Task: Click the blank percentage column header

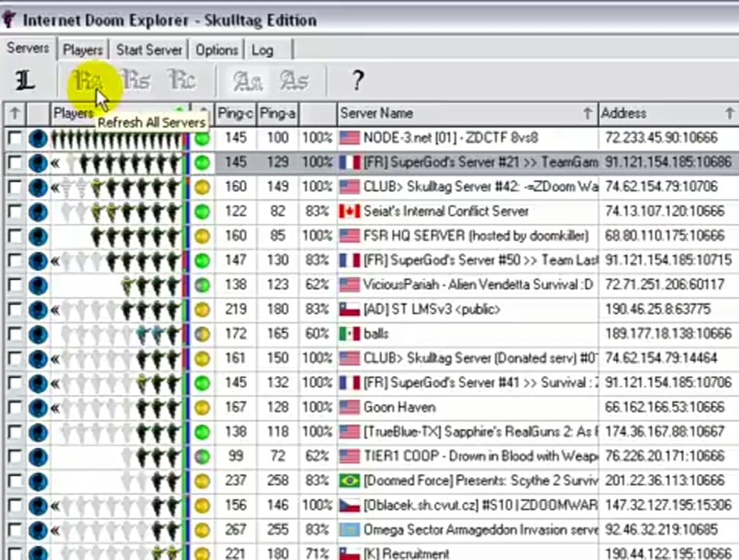Action: pyautogui.click(x=317, y=114)
